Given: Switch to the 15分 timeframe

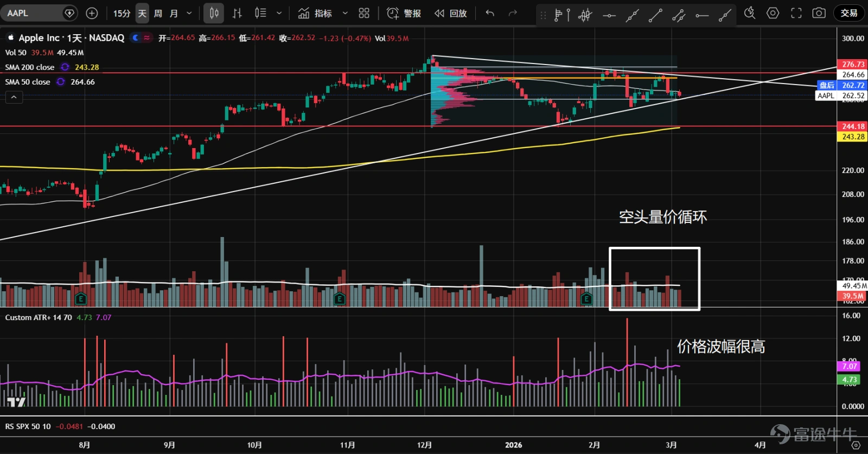Looking at the screenshot, I should click(122, 13).
